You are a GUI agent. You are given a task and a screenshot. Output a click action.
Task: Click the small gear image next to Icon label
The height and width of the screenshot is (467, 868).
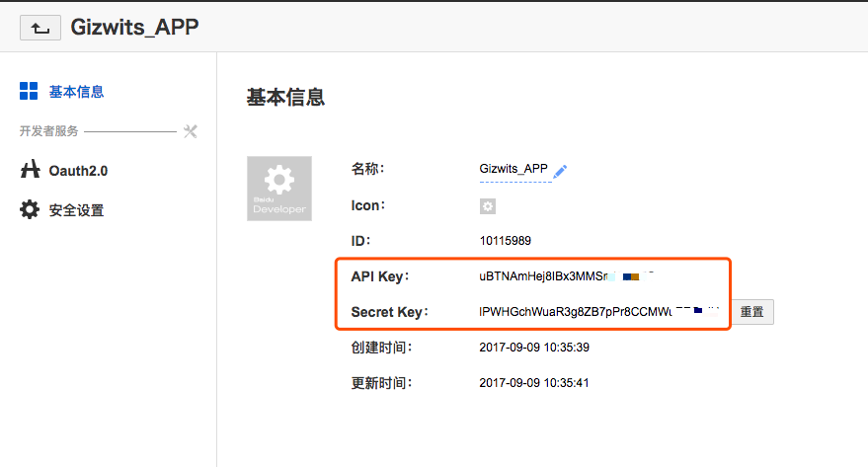click(x=487, y=206)
